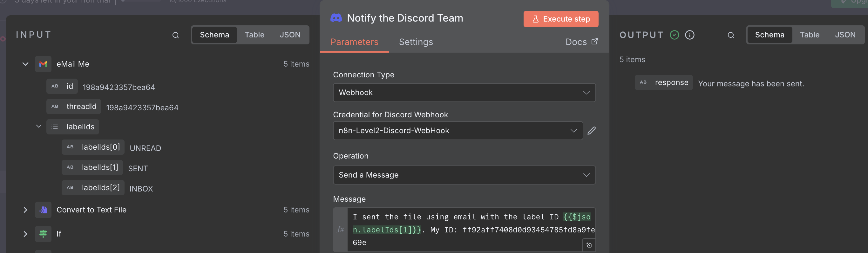868x253 pixels.
Task: Switch INPUT view to JSON
Action: (x=290, y=35)
